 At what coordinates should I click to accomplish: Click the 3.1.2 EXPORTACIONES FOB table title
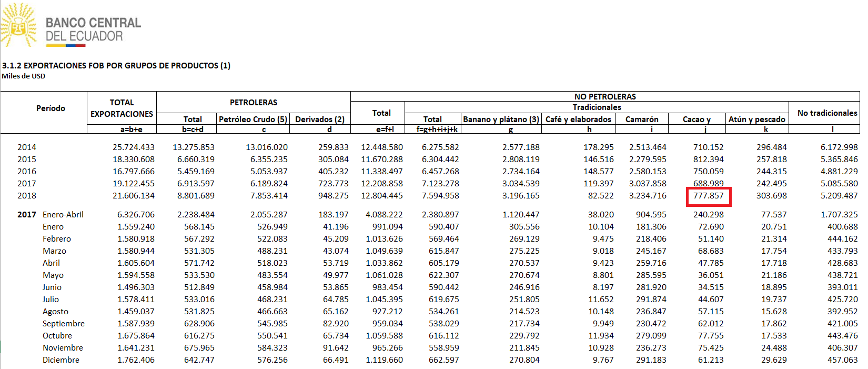(x=116, y=66)
